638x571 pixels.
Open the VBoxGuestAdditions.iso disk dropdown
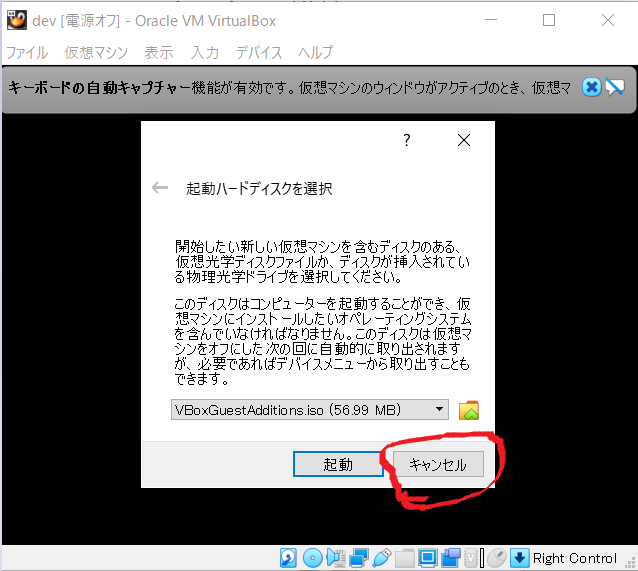310,409
